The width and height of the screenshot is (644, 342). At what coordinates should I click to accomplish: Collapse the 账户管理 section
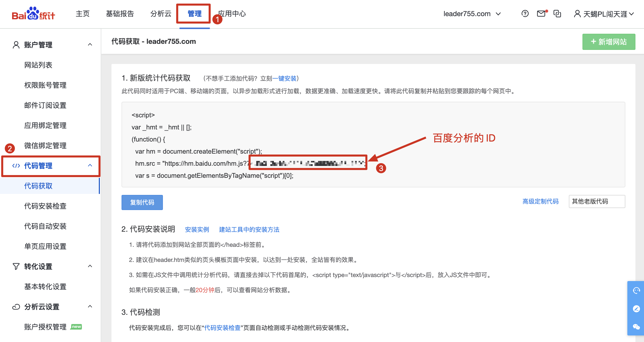[90, 45]
